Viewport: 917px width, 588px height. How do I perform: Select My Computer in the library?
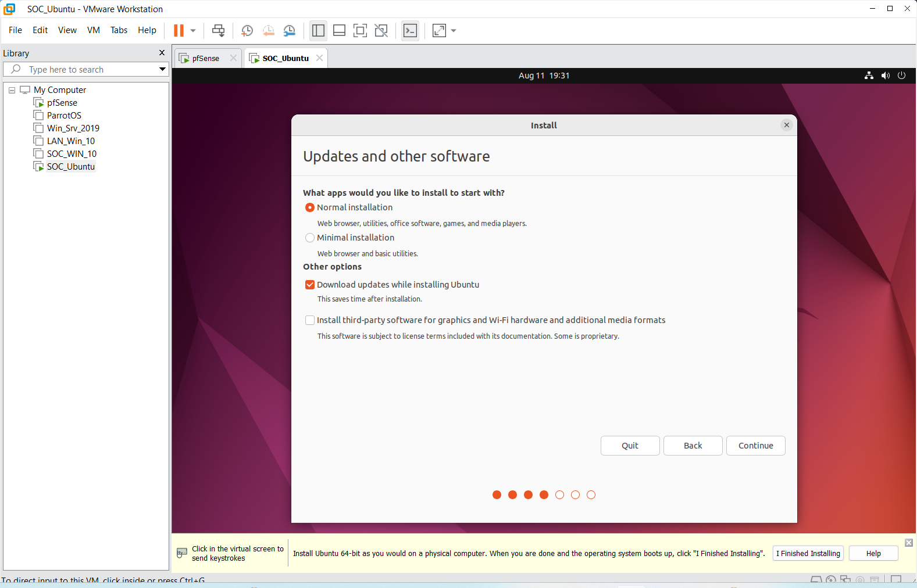point(60,90)
